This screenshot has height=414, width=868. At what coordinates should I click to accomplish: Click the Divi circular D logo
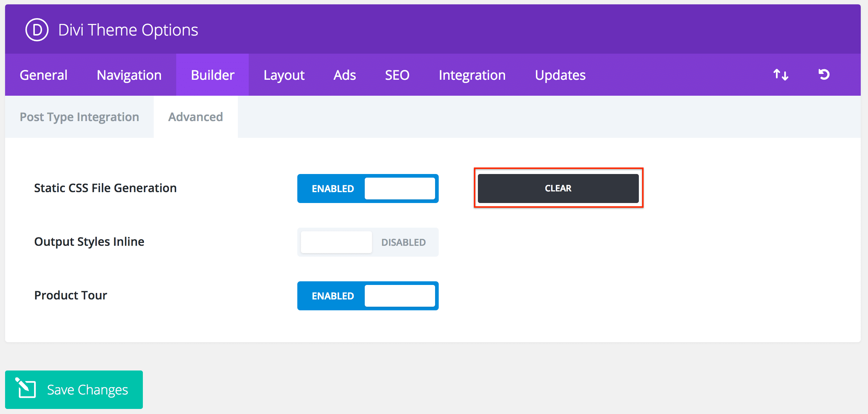(37, 30)
